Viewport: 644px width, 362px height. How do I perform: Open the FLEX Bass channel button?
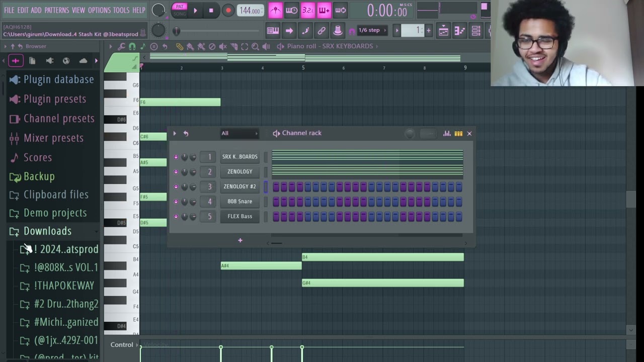pos(240,217)
